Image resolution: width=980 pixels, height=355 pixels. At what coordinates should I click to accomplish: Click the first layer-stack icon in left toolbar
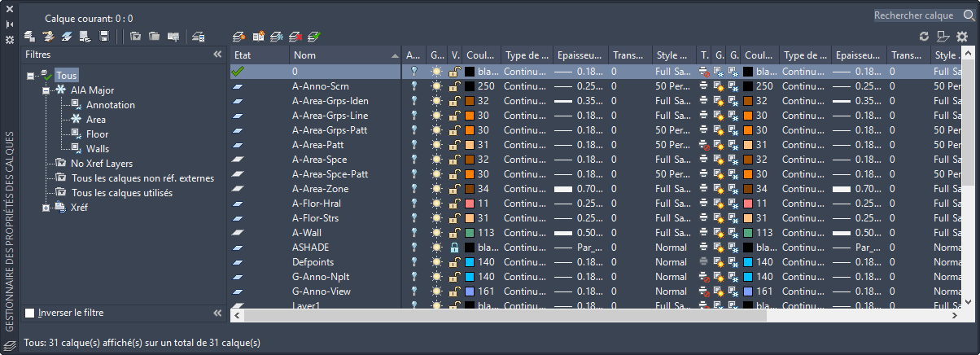point(30,36)
